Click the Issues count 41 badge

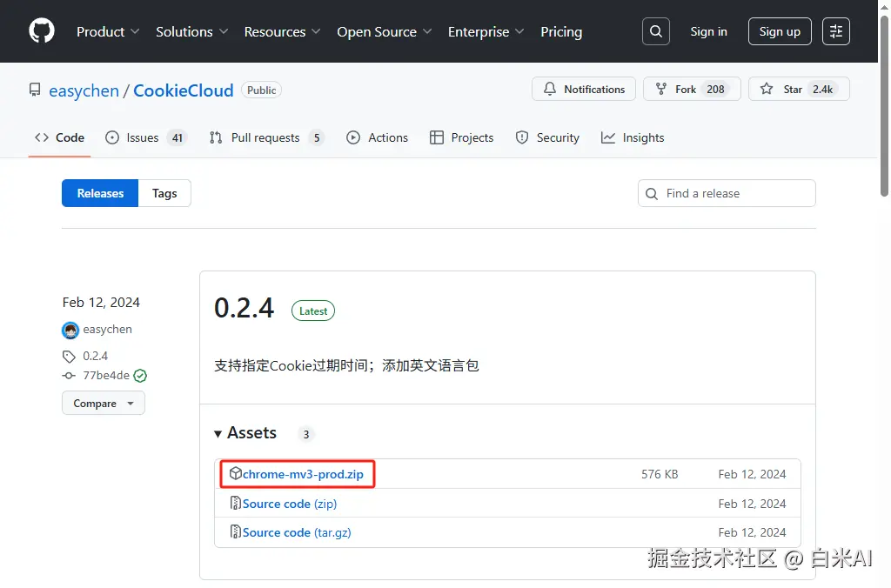point(178,138)
